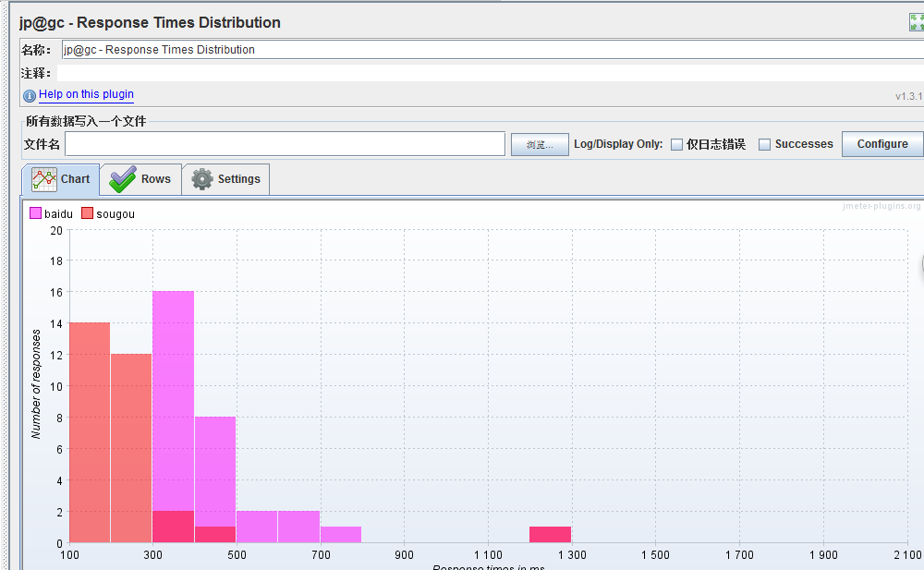Screen dimensions: 924x570
Task: Click the 900 x-axis tick label
Action: tap(405, 554)
